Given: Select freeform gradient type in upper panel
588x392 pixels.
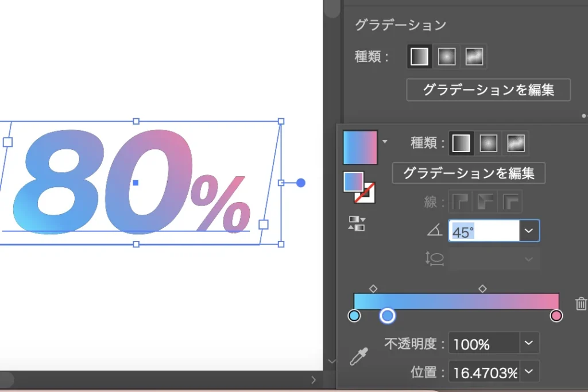Looking at the screenshot, I should [474, 56].
